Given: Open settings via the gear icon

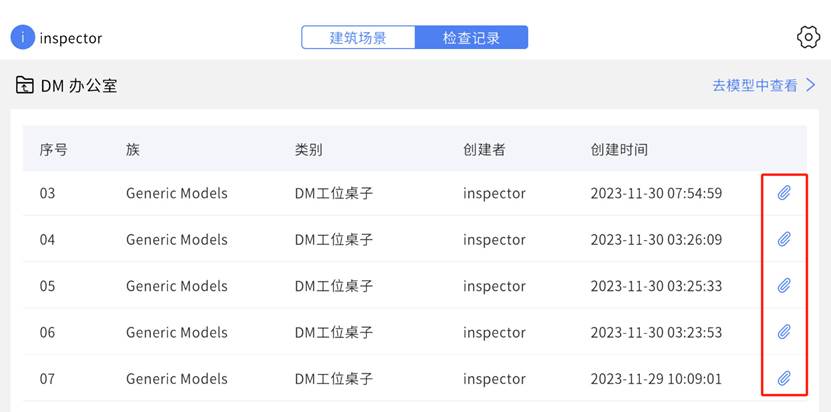Looking at the screenshot, I should coord(808,38).
